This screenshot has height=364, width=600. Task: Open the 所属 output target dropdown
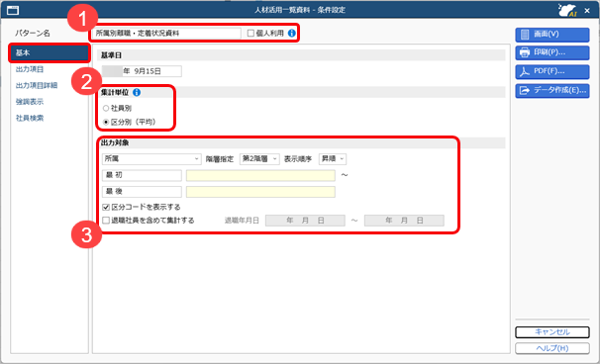click(x=151, y=159)
